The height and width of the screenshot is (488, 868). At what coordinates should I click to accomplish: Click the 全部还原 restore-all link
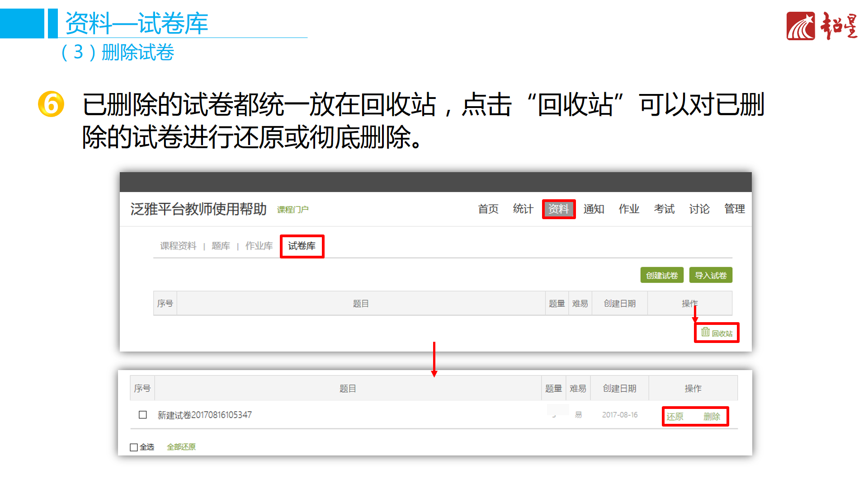[181, 447]
